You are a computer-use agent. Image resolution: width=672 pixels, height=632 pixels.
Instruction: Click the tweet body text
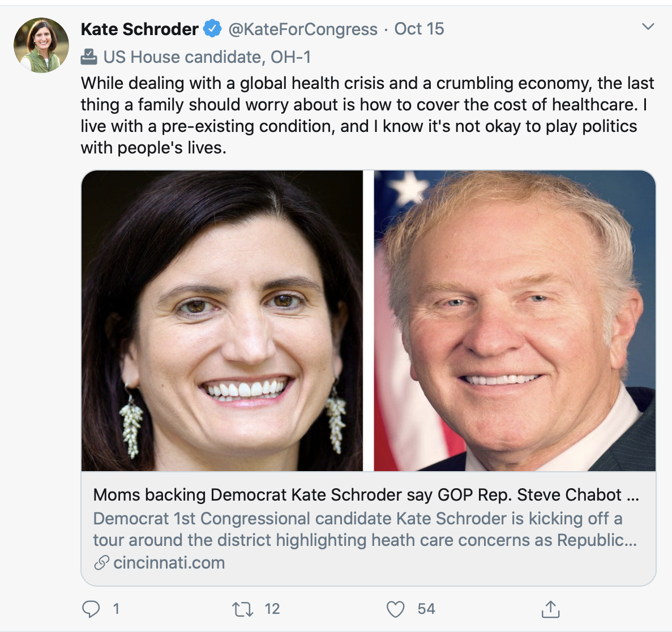tap(367, 115)
